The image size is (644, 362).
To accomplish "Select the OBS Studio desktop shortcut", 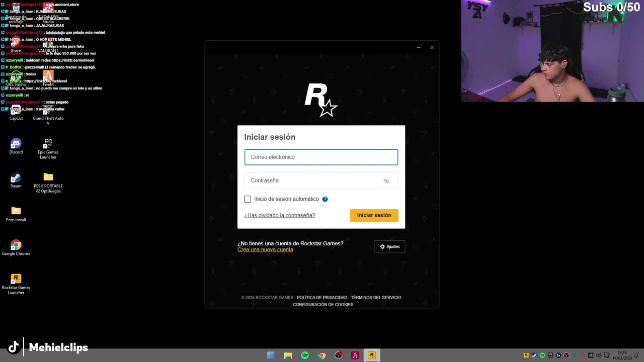I will 16,78.
